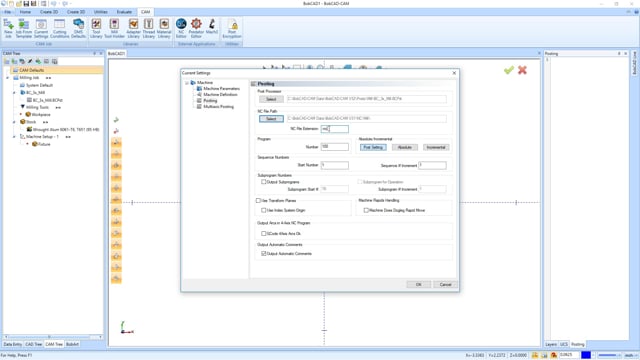
Task: Switch to the Create 2D ribbon tab
Action: (x=49, y=12)
